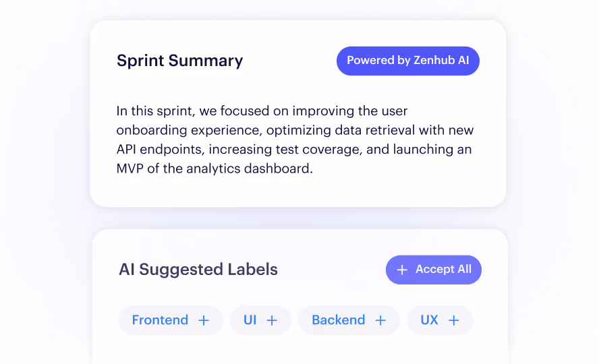Click the word "MVP" in the summary
This screenshot has height=364, width=599.
pos(130,169)
